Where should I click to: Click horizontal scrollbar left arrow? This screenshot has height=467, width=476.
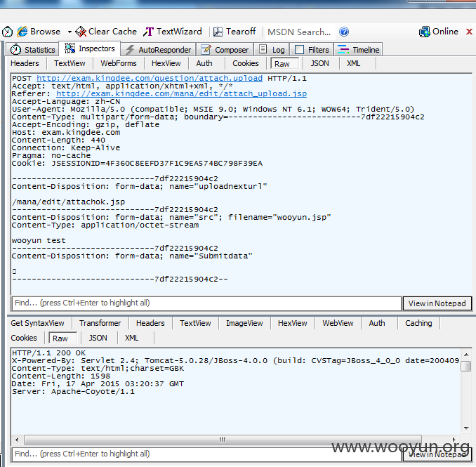17,440
